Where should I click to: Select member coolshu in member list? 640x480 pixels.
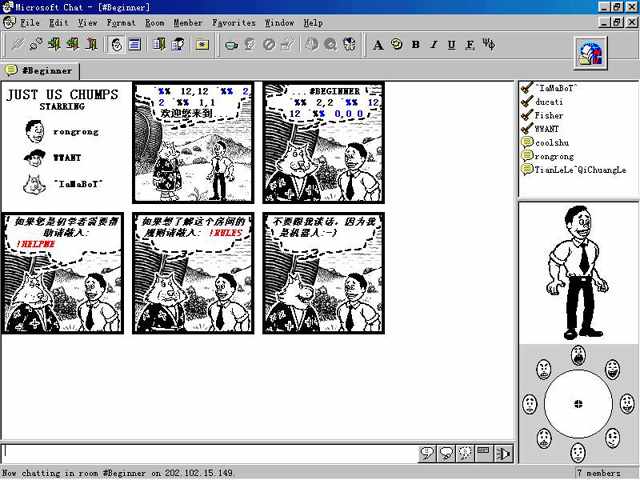pyautogui.click(x=552, y=142)
